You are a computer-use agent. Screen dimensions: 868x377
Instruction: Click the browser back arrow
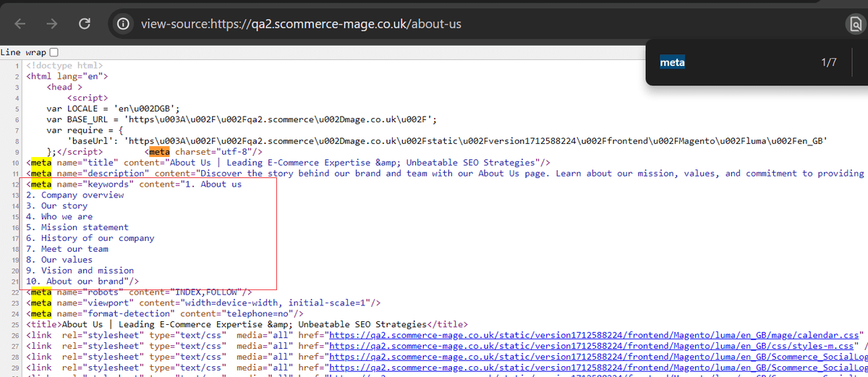click(20, 24)
